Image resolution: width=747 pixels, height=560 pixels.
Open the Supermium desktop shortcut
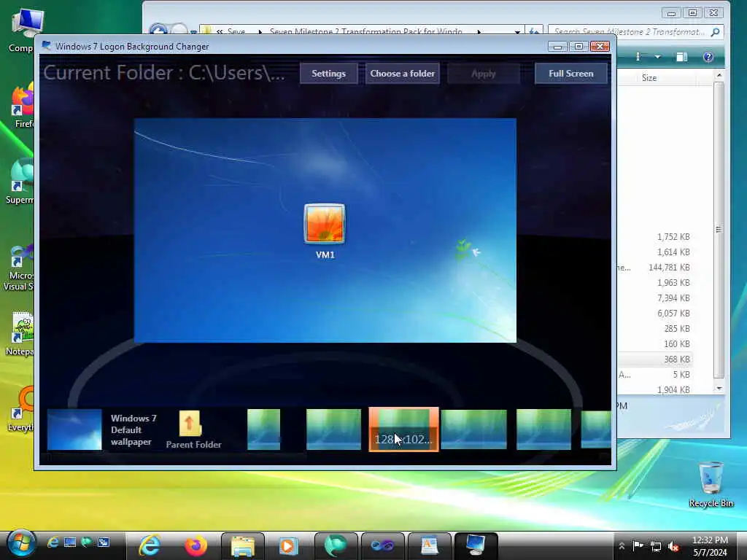point(21,182)
